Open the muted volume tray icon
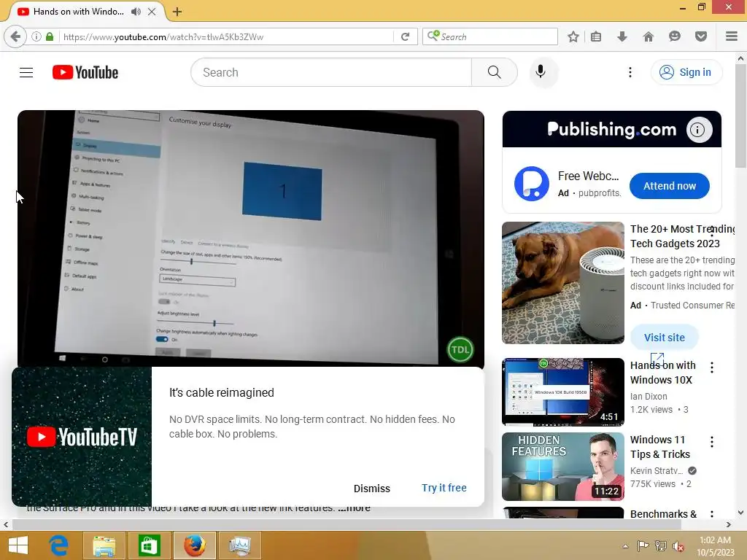The image size is (747, 560). 678,546
